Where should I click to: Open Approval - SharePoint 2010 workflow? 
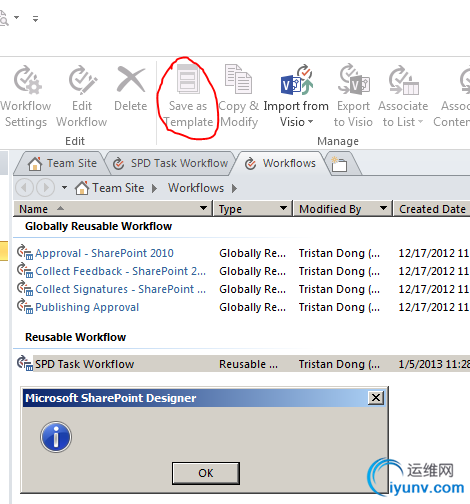[104, 253]
